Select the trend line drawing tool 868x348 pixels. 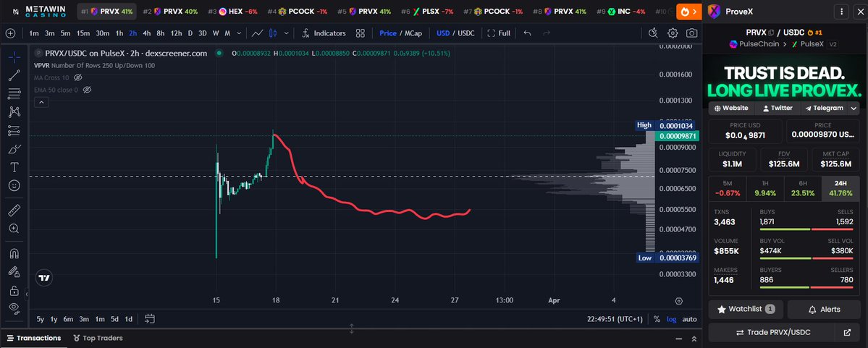[14, 75]
